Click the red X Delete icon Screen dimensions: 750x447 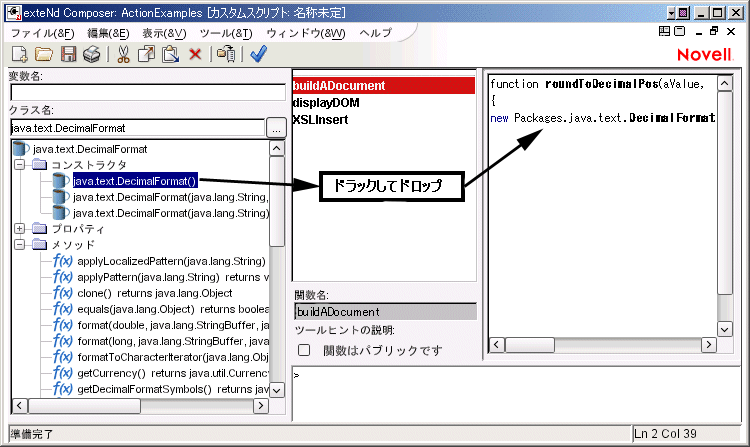pyautogui.click(x=195, y=54)
